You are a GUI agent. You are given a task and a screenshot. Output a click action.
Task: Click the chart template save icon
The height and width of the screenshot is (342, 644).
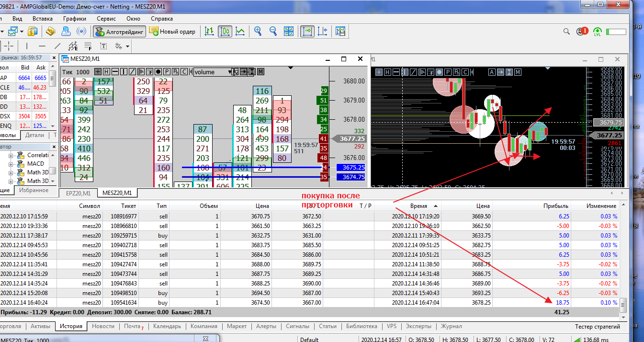tap(340, 31)
